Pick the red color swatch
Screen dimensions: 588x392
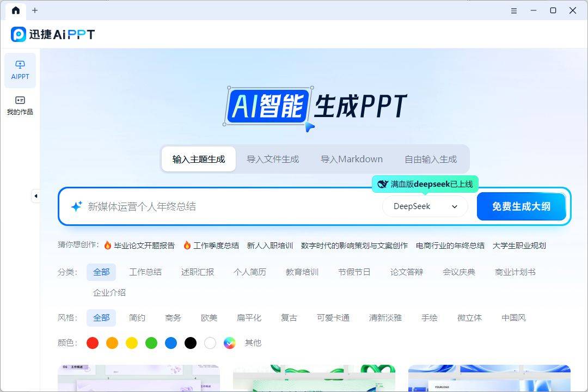click(x=93, y=343)
